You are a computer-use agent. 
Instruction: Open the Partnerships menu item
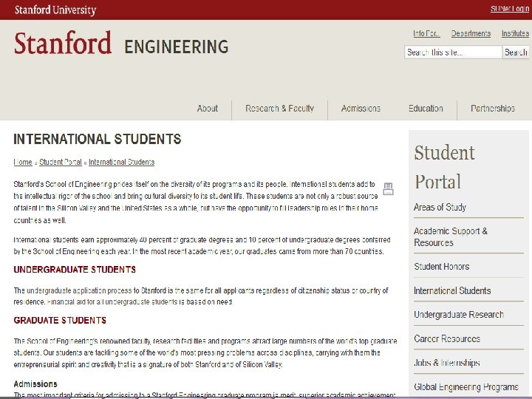[x=493, y=109]
